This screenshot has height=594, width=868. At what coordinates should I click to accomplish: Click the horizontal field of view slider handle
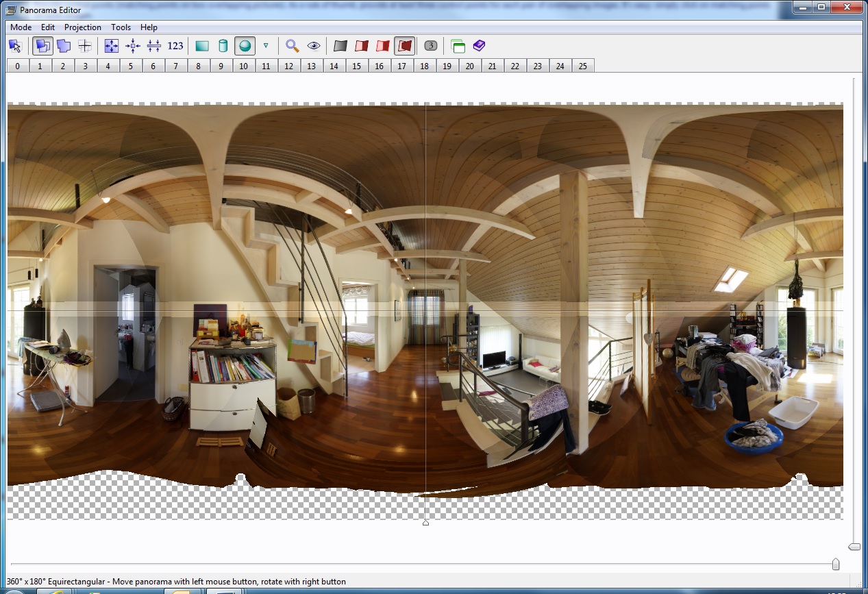click(835, 564)
